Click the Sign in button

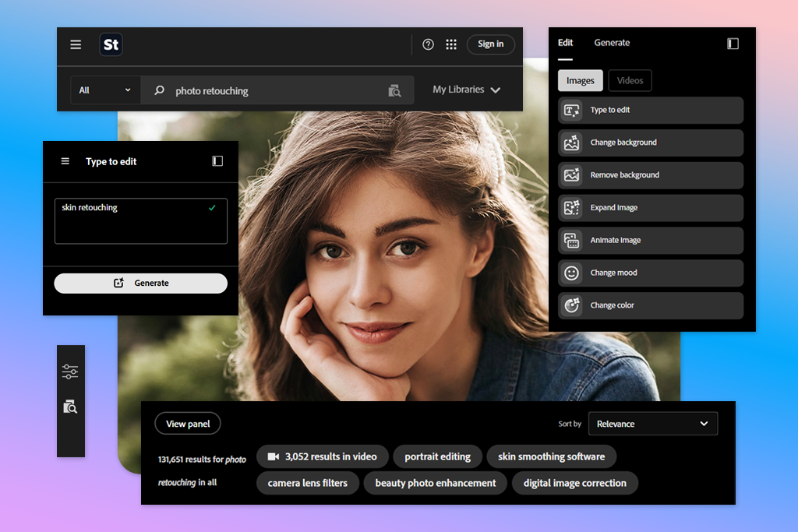tap(491, 44)
